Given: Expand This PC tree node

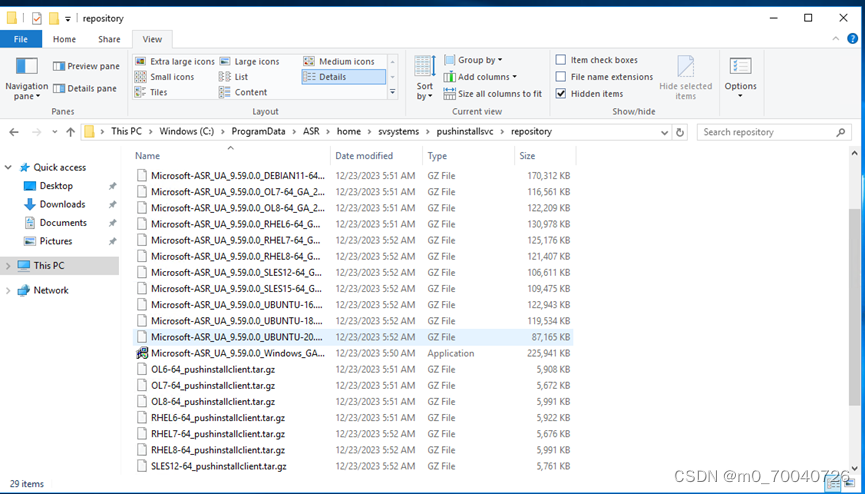Looking at the screenshot, I should (8, 266).
